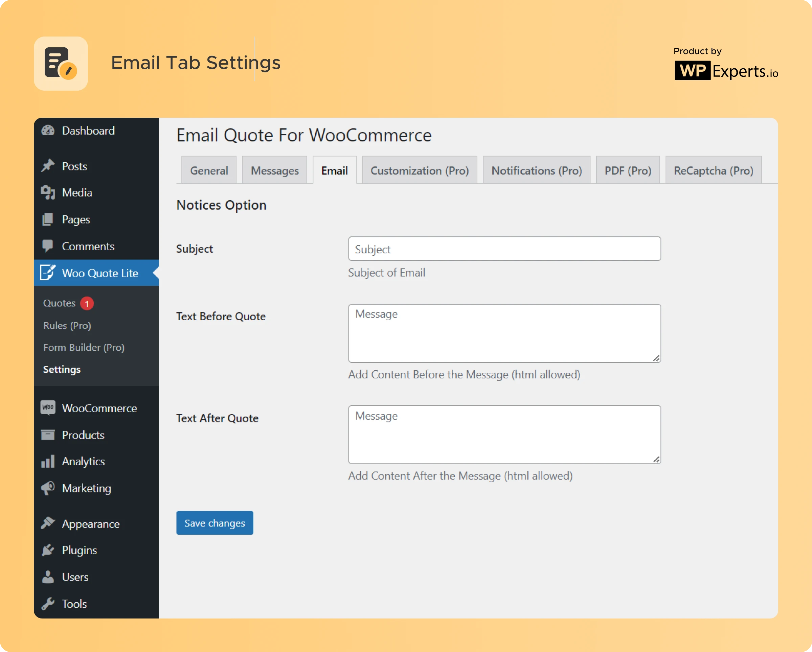Click the WP Experts.io logo
812x652 pixels.
click(x=726, y=70)
